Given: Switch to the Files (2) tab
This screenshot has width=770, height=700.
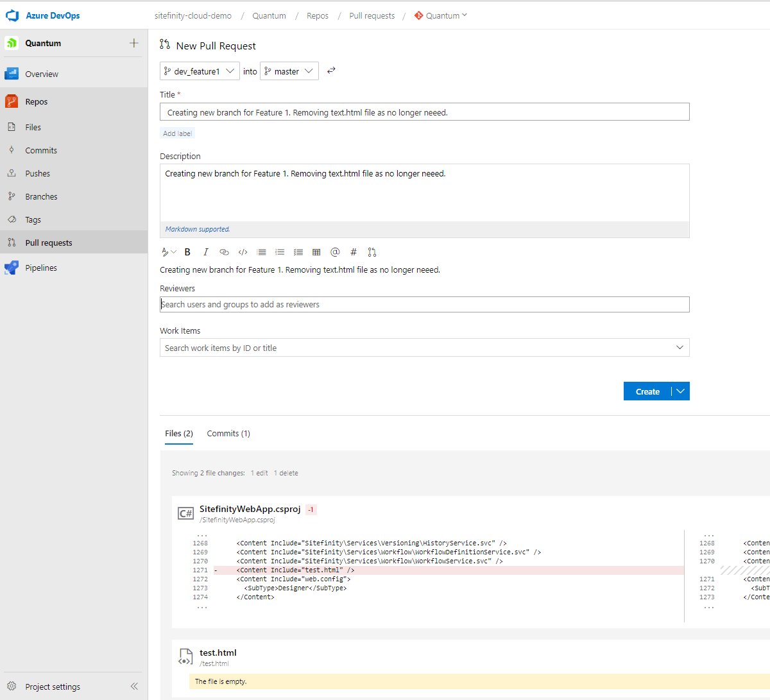Looking at the screenshot, I should [178, 433].
